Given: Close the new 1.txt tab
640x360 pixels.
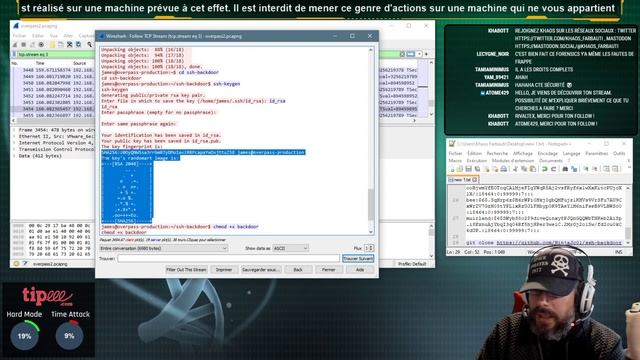Looking at the screenshot, I should (475, 180).
